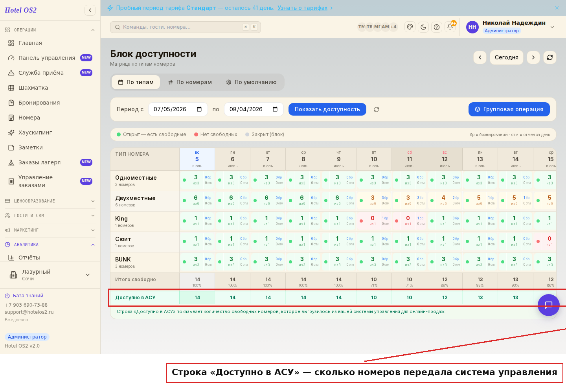Screen dimensions: 566x392
Task: Click the support@hotelos2.ru email
Action: pyautogui.click(x=29, y=312)
